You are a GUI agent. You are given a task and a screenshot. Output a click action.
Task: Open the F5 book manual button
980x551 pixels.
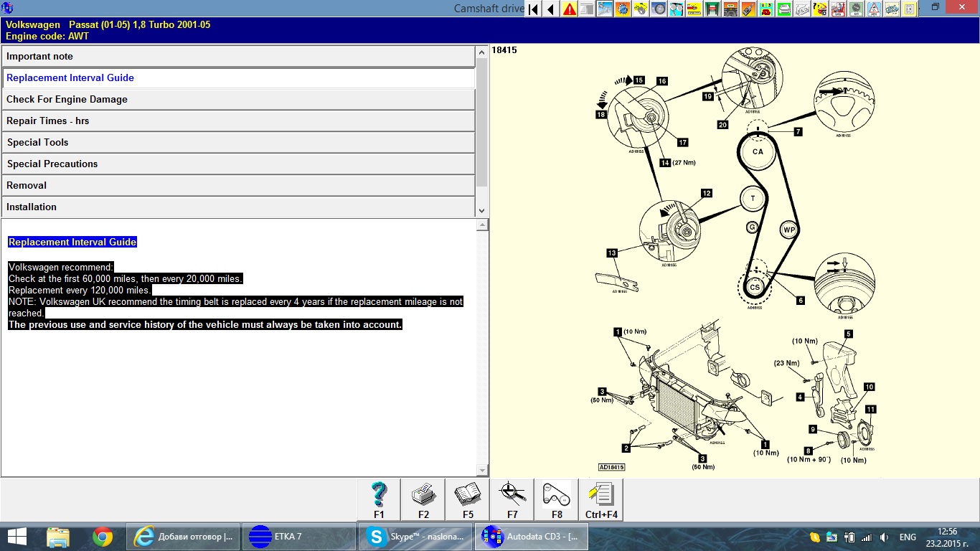468,499
